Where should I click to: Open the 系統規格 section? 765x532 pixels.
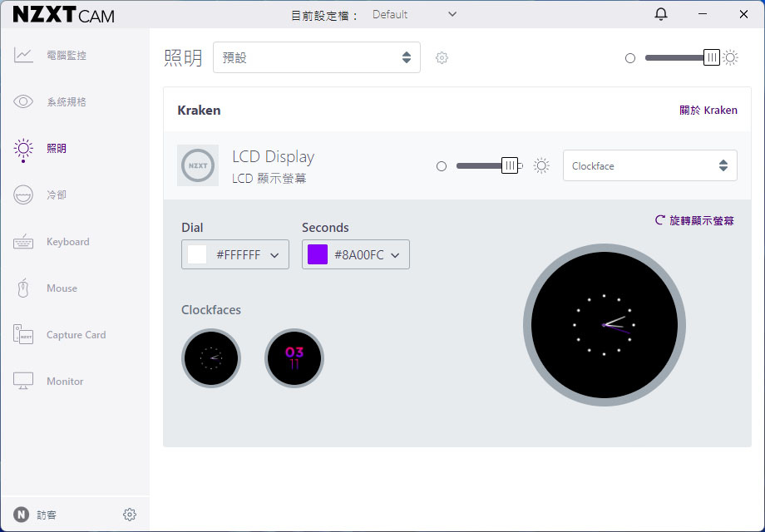(x=67, y=101)
